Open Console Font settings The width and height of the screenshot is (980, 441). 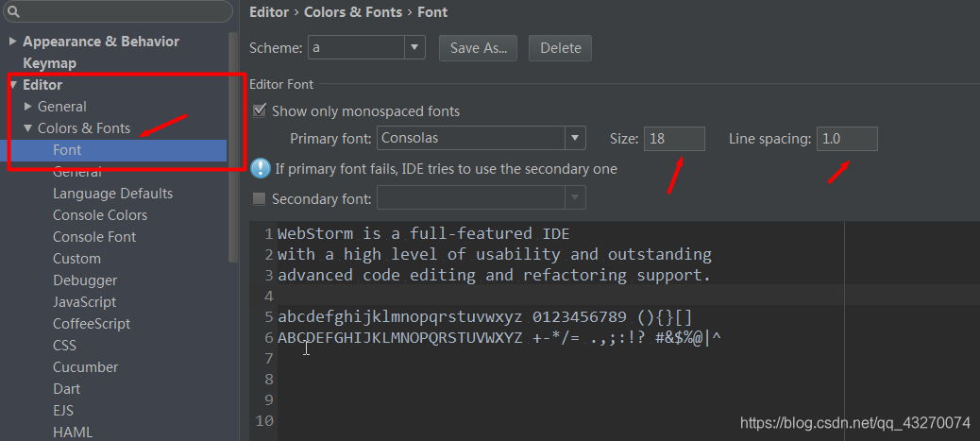point(94,237)
